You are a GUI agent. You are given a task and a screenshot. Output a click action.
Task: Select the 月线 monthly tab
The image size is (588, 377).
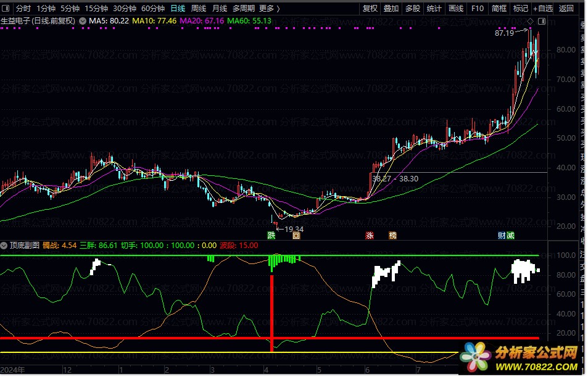point(220,8)
